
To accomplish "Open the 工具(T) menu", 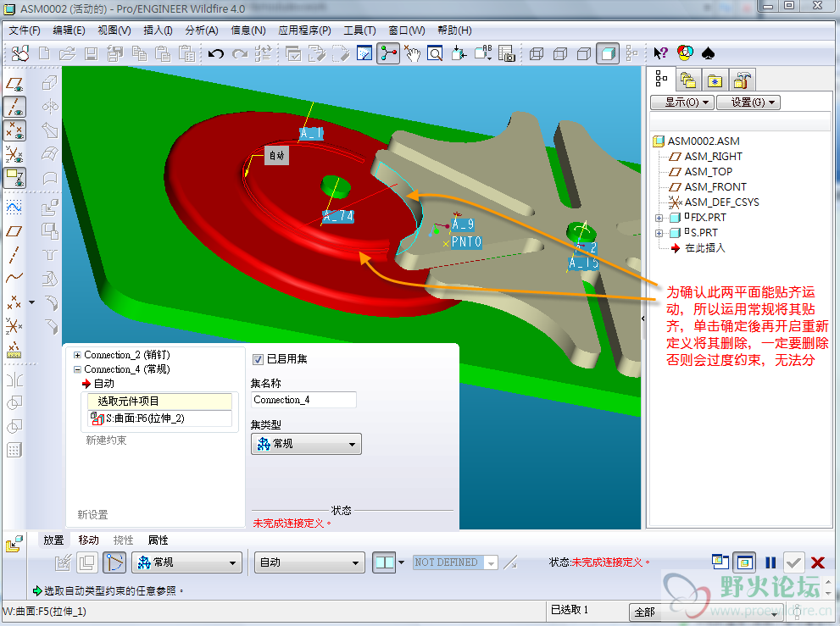I will point(359,30).
